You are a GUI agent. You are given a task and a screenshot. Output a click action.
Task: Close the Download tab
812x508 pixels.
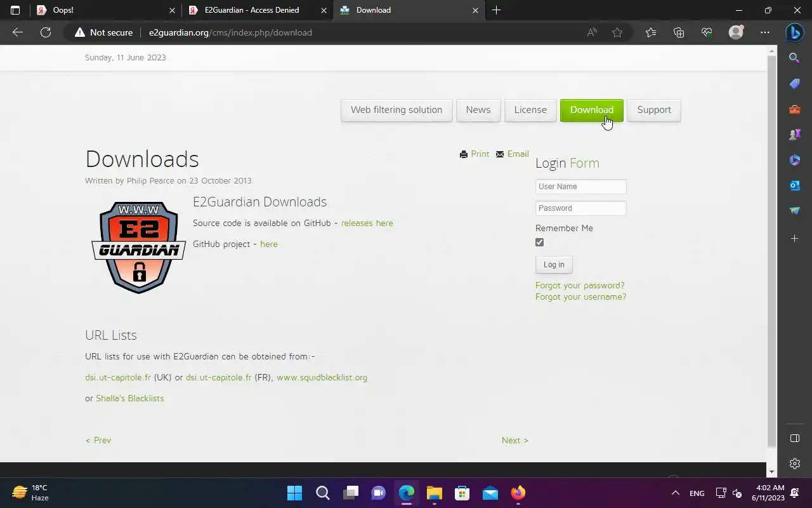pyautogui.click(x=476, y=10)
